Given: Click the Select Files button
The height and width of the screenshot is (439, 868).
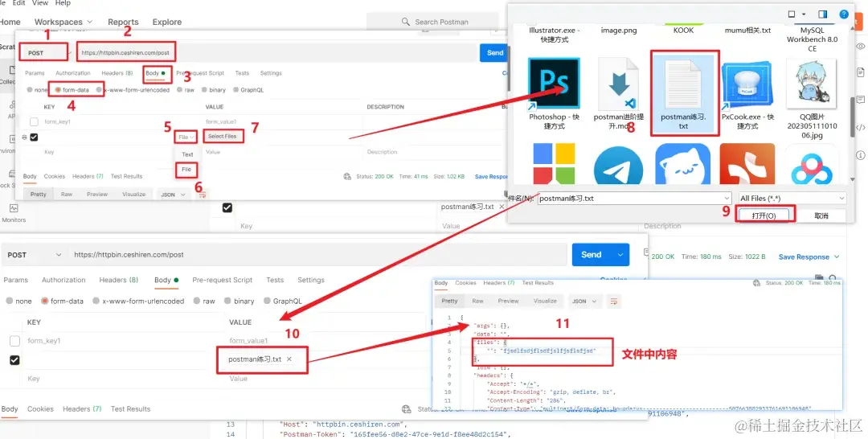Looking at the screenshot, I should 223,136.
